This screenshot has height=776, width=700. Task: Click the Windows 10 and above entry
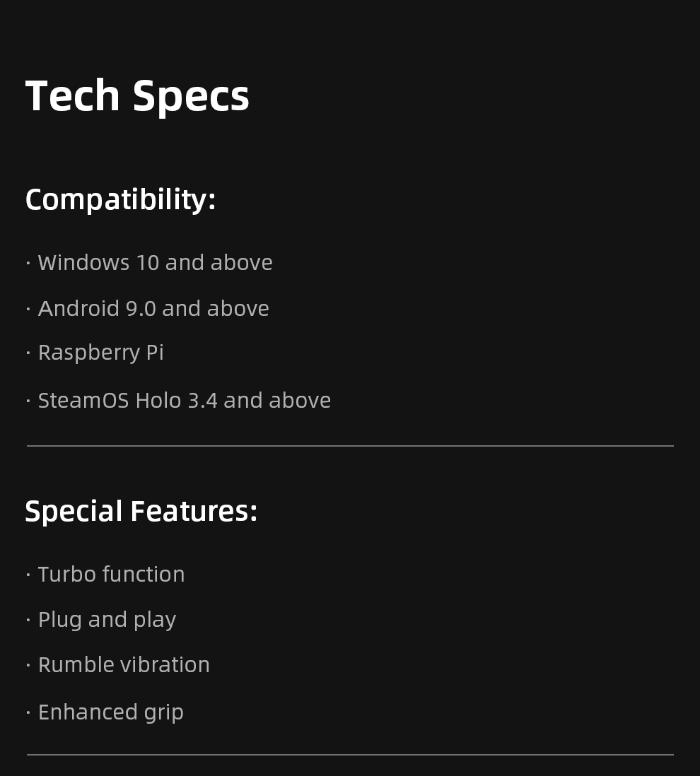(155, 262)
